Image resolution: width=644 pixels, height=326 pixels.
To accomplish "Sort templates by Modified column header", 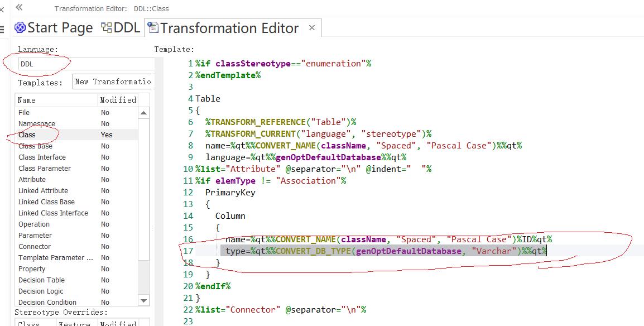I will [118, 100].
